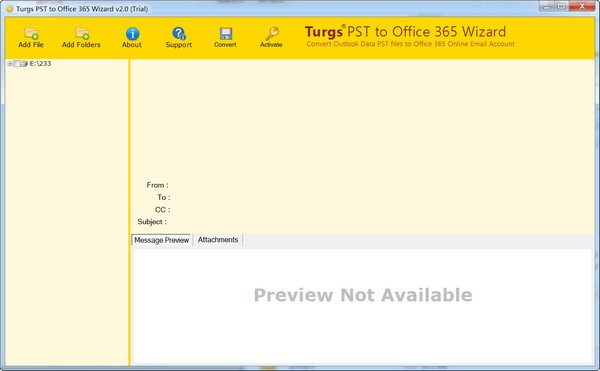Screen dimensions: 600x371
Task: Open the Add Folders tool
Action: [x=81, y=37]
